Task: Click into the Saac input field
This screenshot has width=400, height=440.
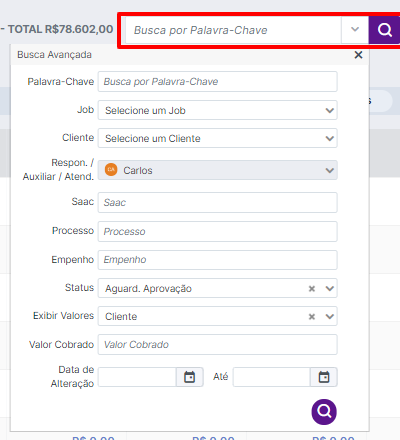Action: click(x=218, y=202)
